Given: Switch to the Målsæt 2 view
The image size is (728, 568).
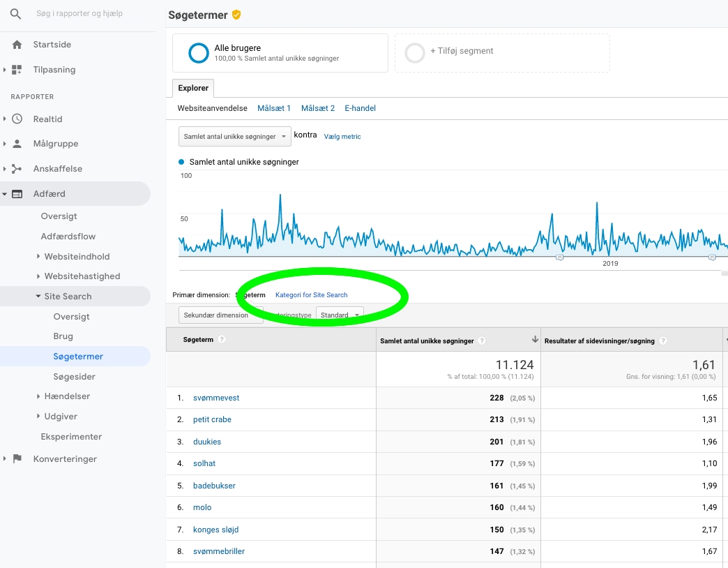Looking at the screenshot, I should coord(318,108).
